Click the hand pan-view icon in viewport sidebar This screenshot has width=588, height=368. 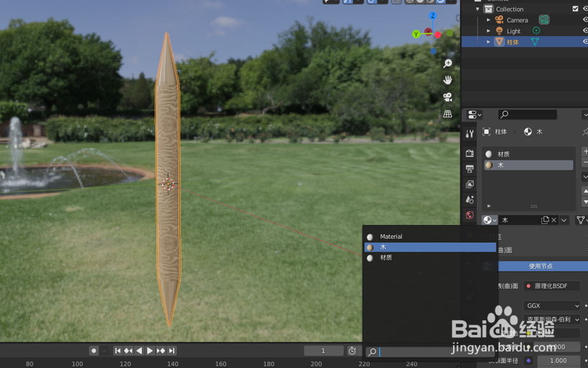point(447,79)
